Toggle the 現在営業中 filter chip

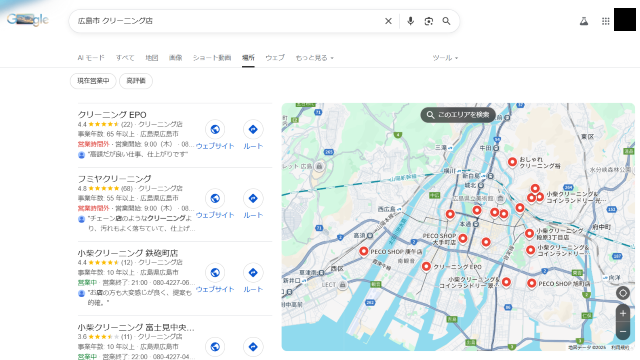pyautogui.click(x=93, y=81)
